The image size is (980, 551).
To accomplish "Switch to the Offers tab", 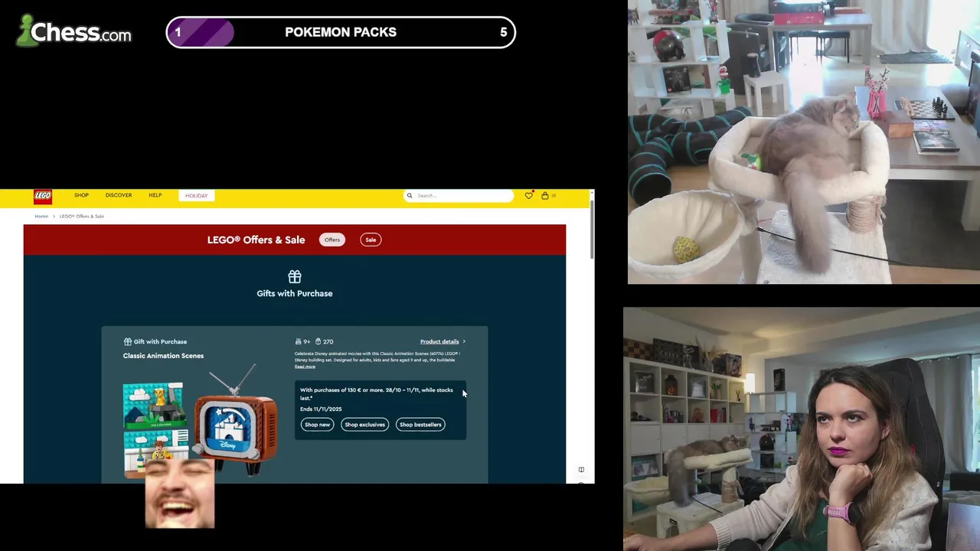I will tap(332, 240).
